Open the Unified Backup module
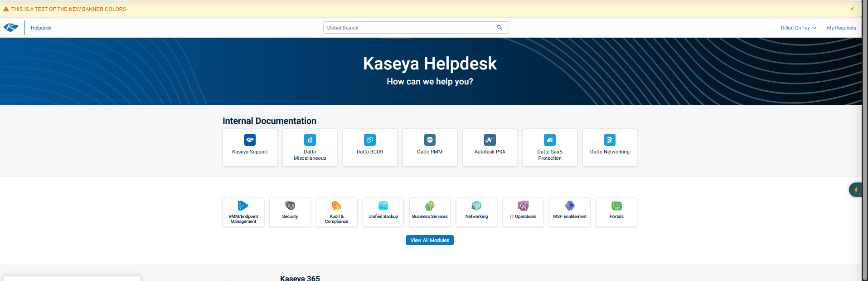This screenshot has width=868, height=281. pos(383,212)
